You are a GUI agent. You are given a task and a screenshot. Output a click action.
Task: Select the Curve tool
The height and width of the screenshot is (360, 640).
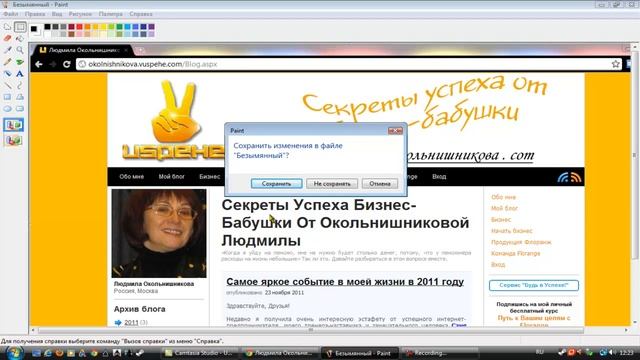click(20, 85)
